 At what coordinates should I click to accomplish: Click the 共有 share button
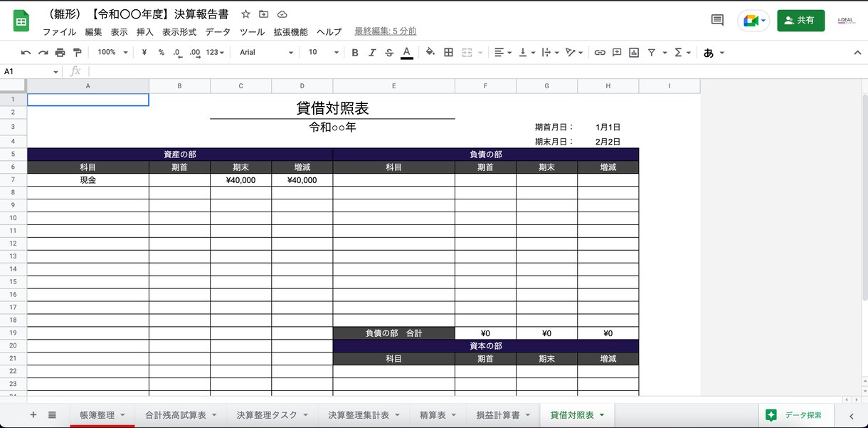click(800, 20)
